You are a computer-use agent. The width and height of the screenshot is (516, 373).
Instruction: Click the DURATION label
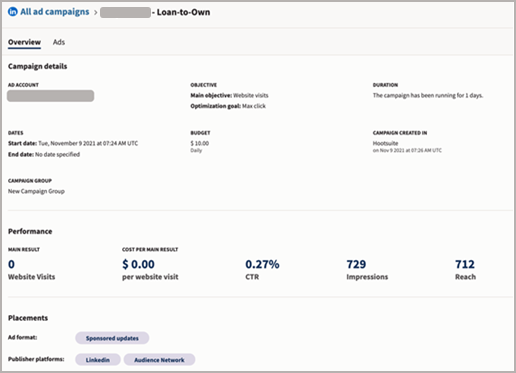click(x=385, y=85)
